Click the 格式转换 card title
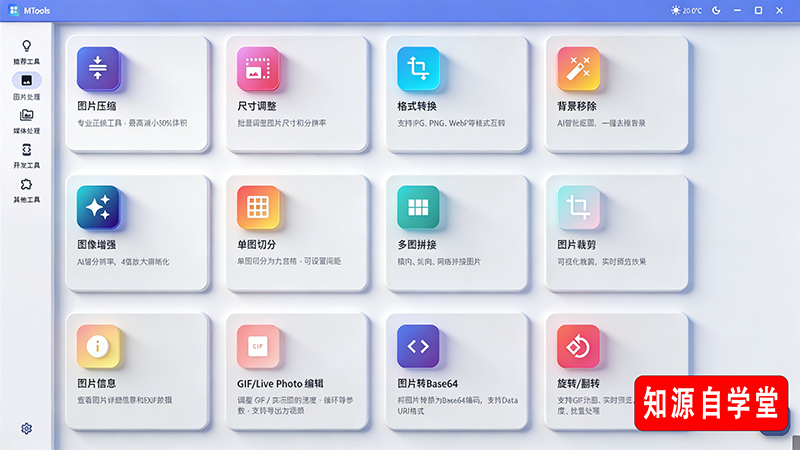This screenshot has height=450, width=800. point(417,106)
